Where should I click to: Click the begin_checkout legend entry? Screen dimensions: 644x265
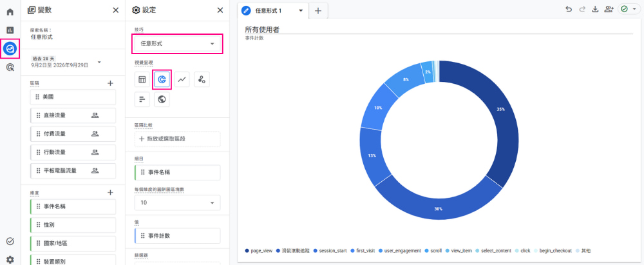553,251
